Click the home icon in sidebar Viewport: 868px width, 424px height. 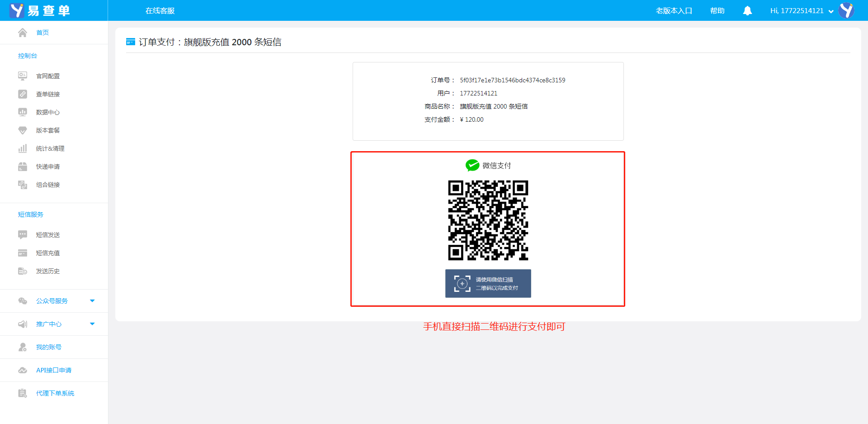[23, 33]
